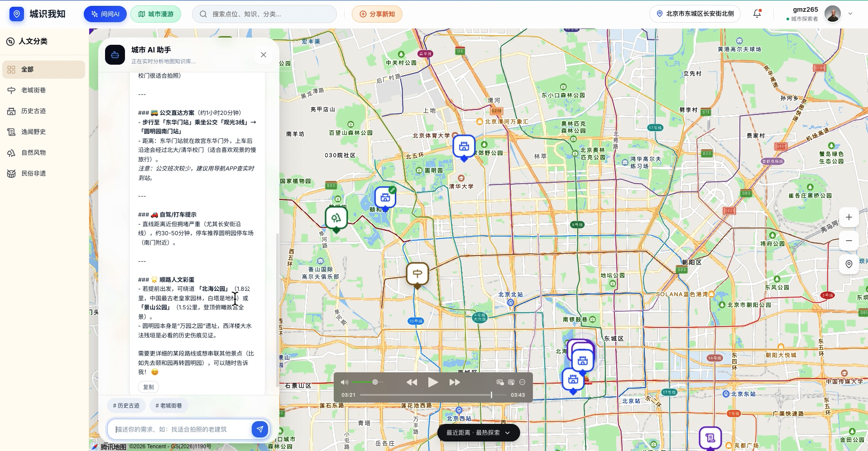The height and width of the screenshot is (451, 868).
Task: Open the notifications bell
Action: pos(757,14)
